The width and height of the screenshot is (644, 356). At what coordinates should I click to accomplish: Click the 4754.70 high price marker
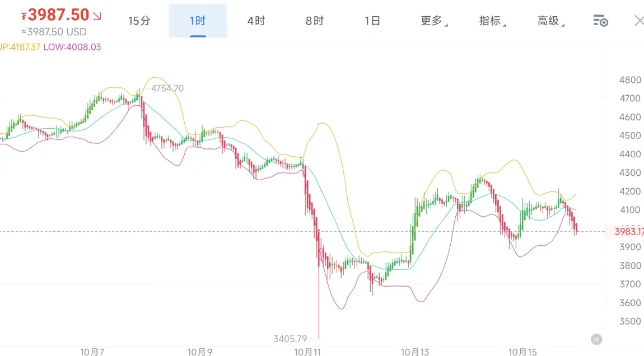[167, 88]
